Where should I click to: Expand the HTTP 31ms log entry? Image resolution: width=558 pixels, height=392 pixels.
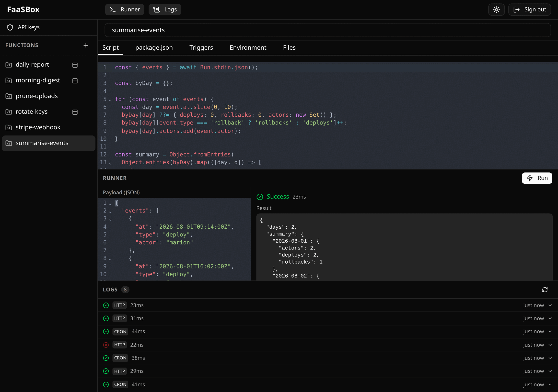pos(327,318)
